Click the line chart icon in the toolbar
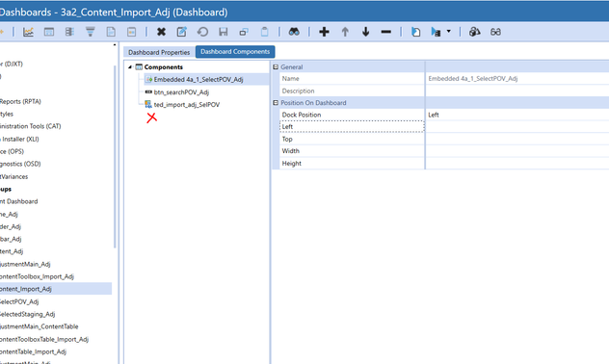Image resolution: width=609 pixels, height=364 pixels. [x=28, y=32]
